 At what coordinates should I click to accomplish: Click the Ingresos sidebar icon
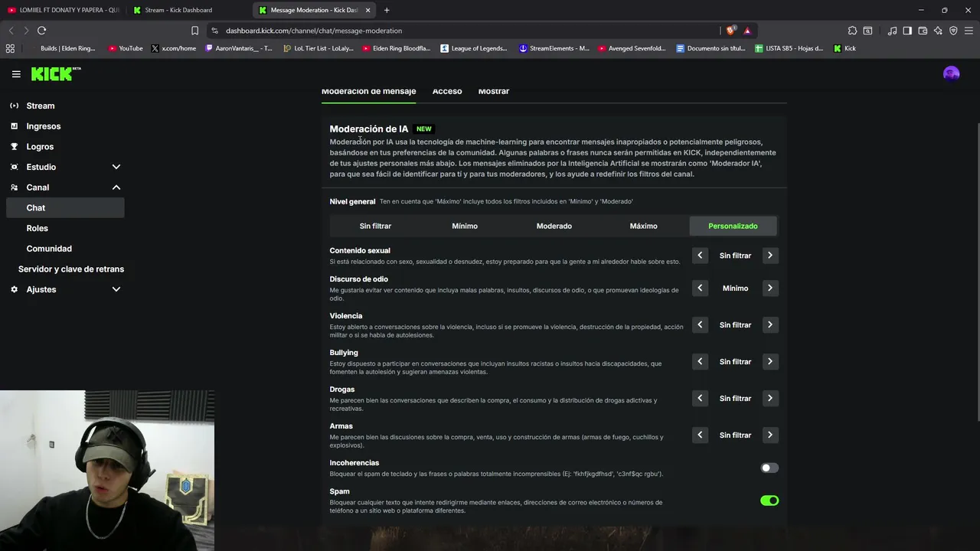[15, 126]
